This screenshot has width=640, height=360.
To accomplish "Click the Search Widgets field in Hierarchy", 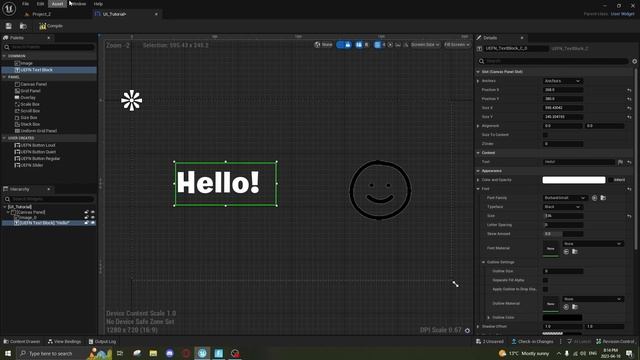I will coord(49,199).
